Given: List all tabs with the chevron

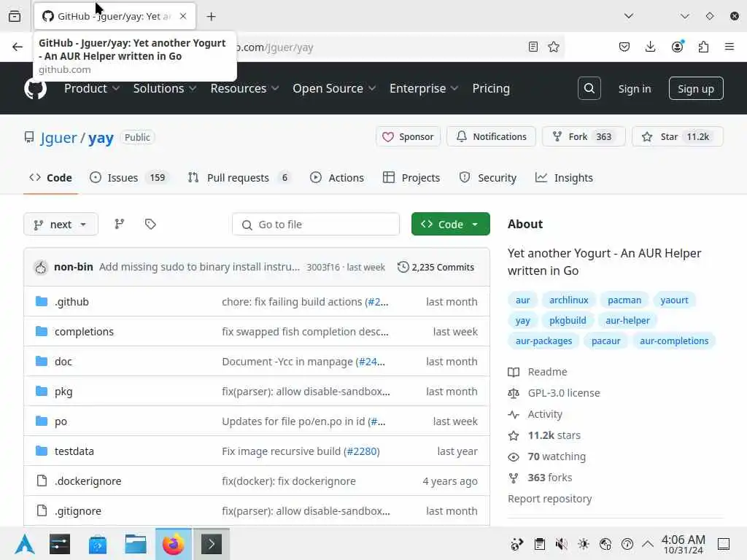Looking at the screenshot, I should click(x=628, y=16).
